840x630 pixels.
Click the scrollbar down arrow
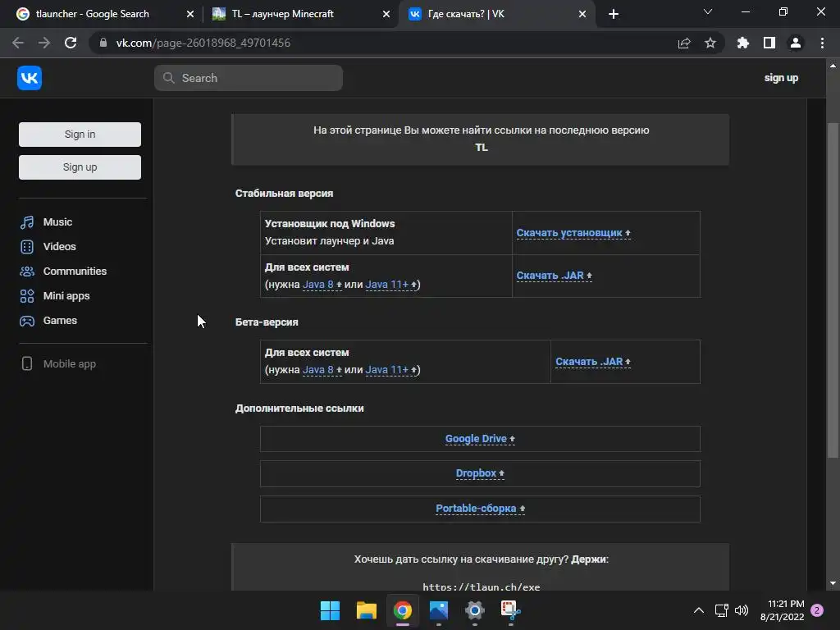(833, 583)
